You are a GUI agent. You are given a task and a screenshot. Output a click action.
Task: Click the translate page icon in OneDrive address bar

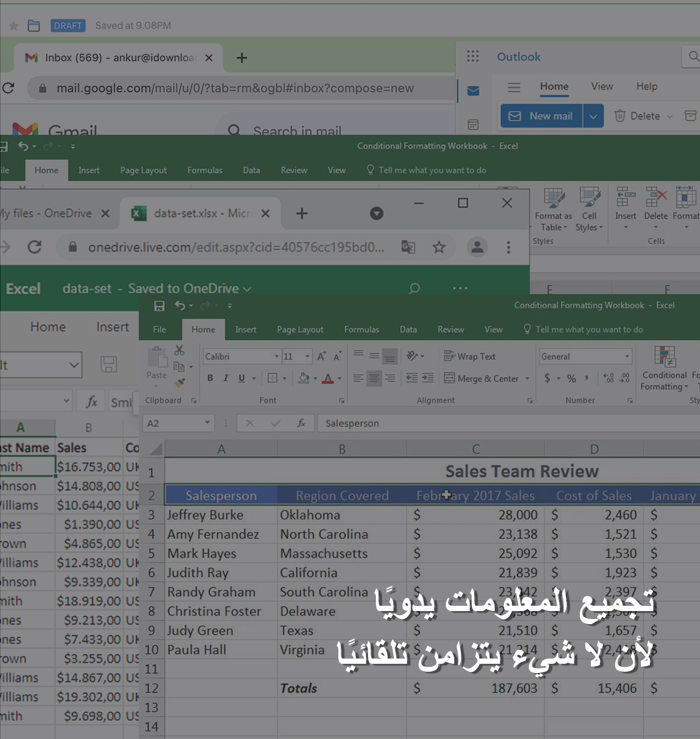(x=408, y=247)
